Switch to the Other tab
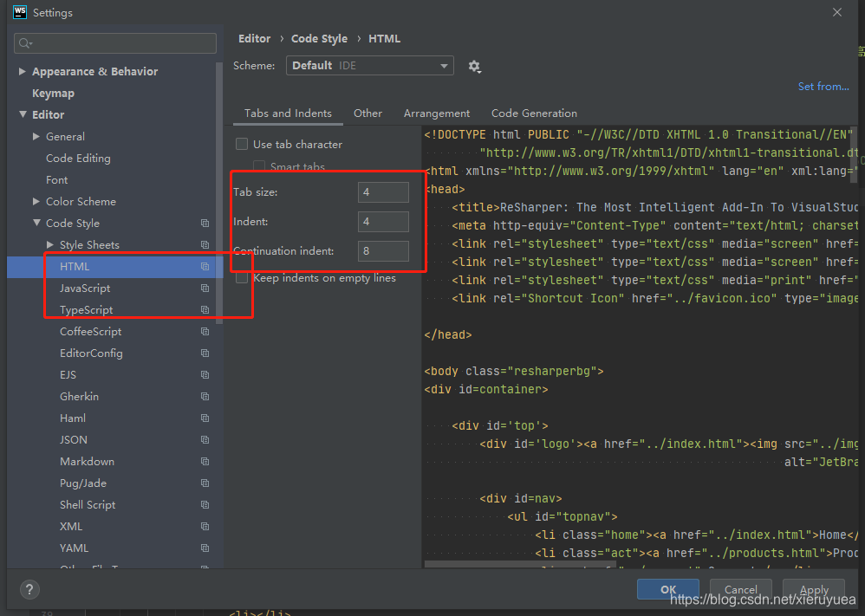This screenshot has width=865, height=616. (367, 113)
